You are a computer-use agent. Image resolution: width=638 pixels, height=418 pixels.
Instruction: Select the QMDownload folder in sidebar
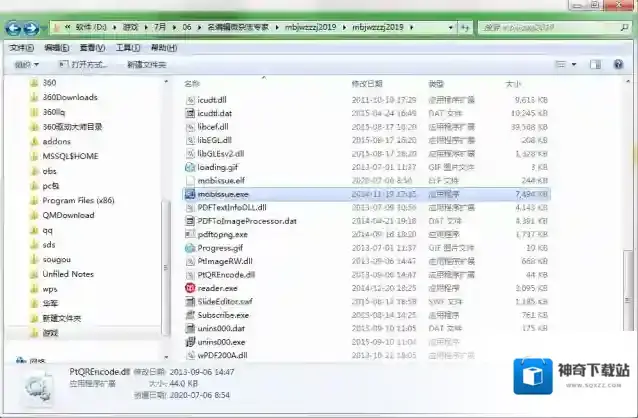68,214
